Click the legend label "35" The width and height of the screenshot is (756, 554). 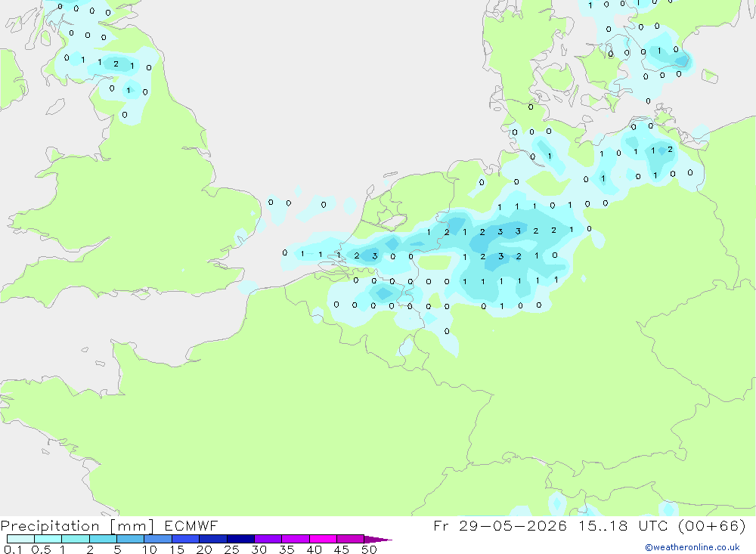287,549
